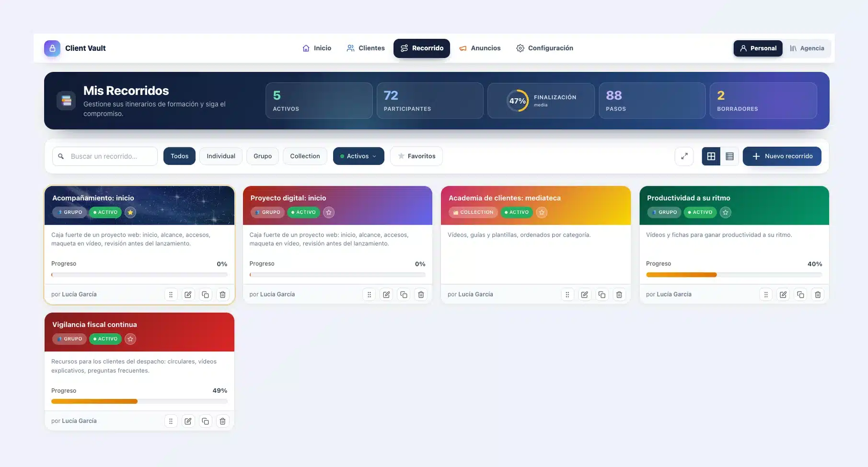Favorite Proyecto digital: inicio with its star

329,212
